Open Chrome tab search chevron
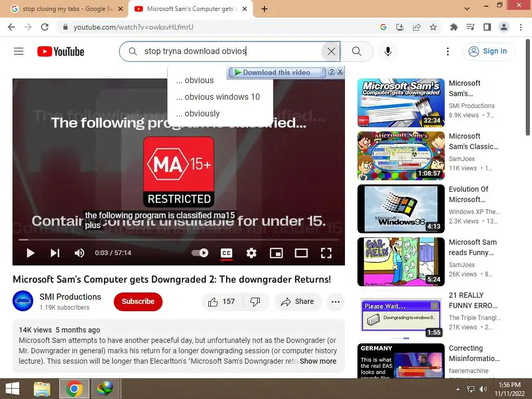The image size is (532, 399). tap(467, 9)
